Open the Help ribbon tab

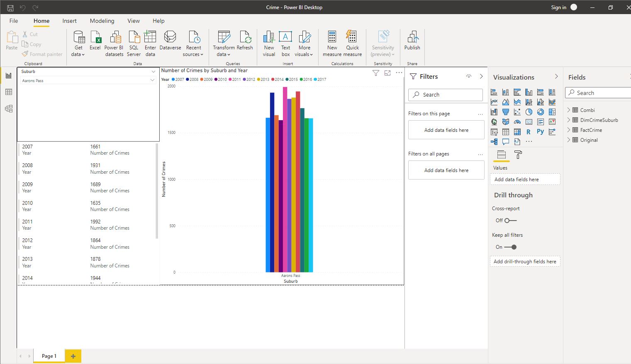click(x=158, y=21)
